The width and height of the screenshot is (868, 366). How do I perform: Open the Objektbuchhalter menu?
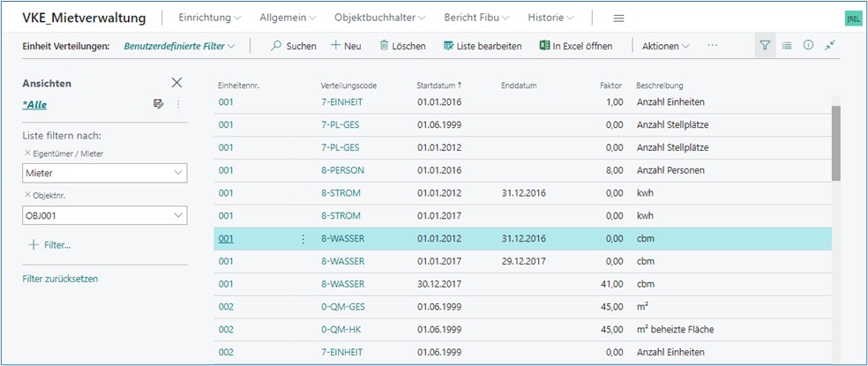click(379, 18)
